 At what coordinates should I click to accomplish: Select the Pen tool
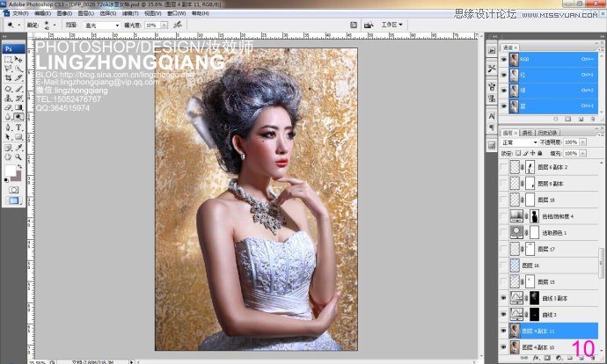click(x=8, y=127)
